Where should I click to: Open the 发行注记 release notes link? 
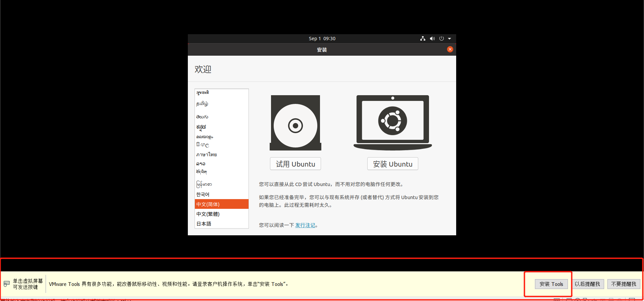pyautogui.click(x=305, y=225)
